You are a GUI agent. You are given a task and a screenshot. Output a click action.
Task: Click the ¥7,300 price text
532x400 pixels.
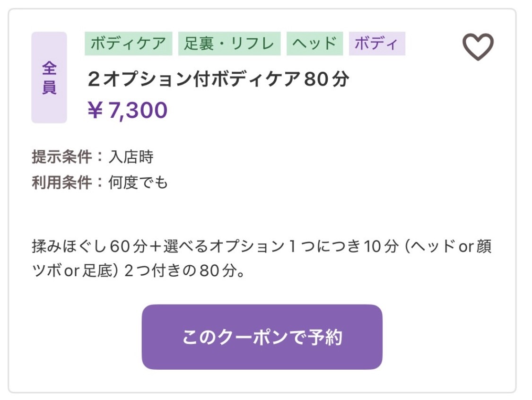128,110
